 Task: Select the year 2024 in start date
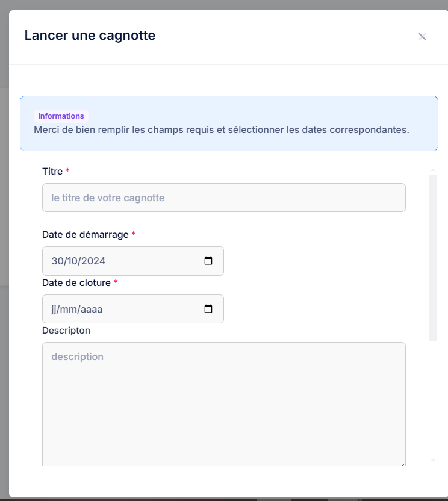[x=93, y=261]
